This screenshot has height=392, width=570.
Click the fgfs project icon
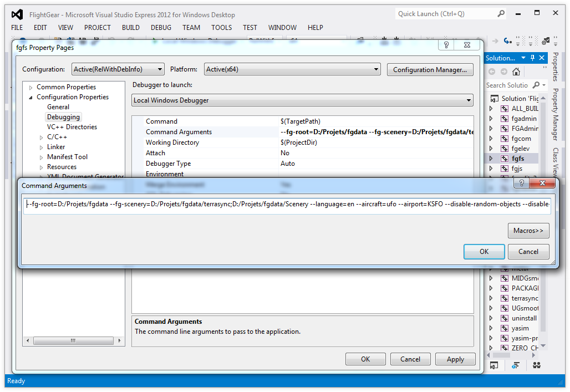coord(505,159)
